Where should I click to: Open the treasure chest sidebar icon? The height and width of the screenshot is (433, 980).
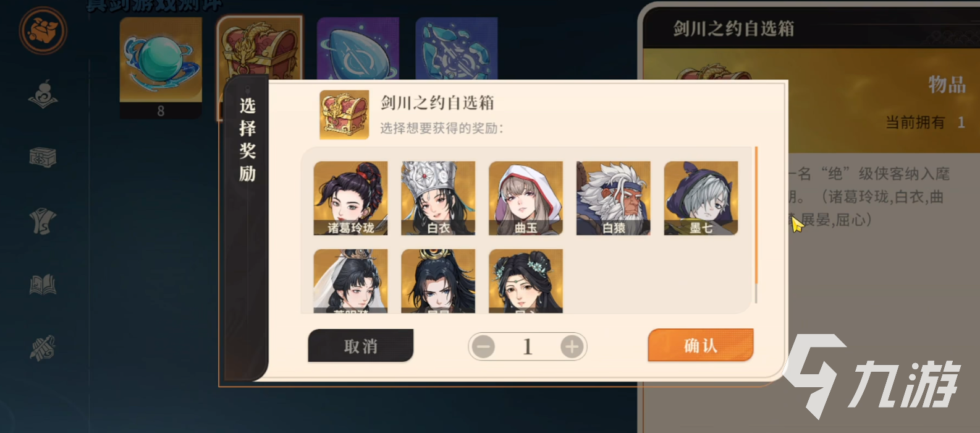coord(43,157)
